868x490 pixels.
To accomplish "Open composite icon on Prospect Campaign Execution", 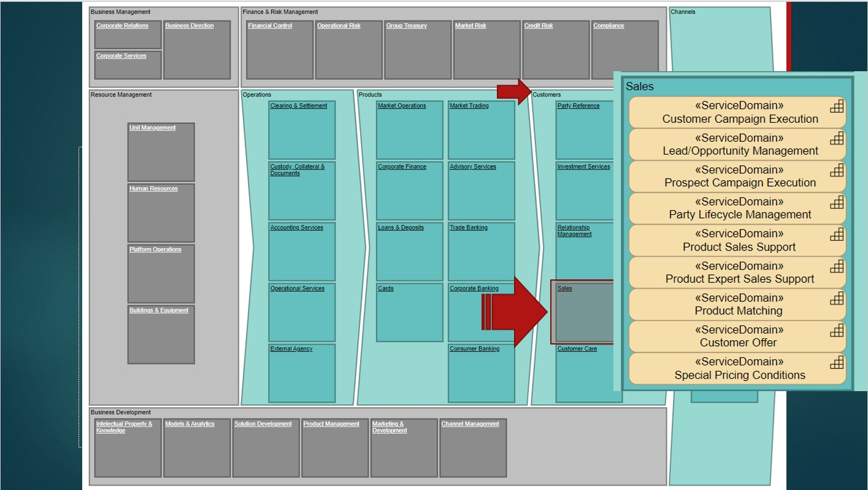I will coord(837,171).
